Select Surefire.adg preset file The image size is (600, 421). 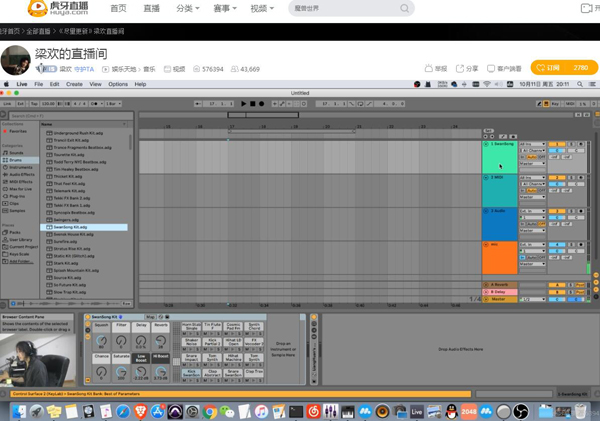tap(65, 242)
